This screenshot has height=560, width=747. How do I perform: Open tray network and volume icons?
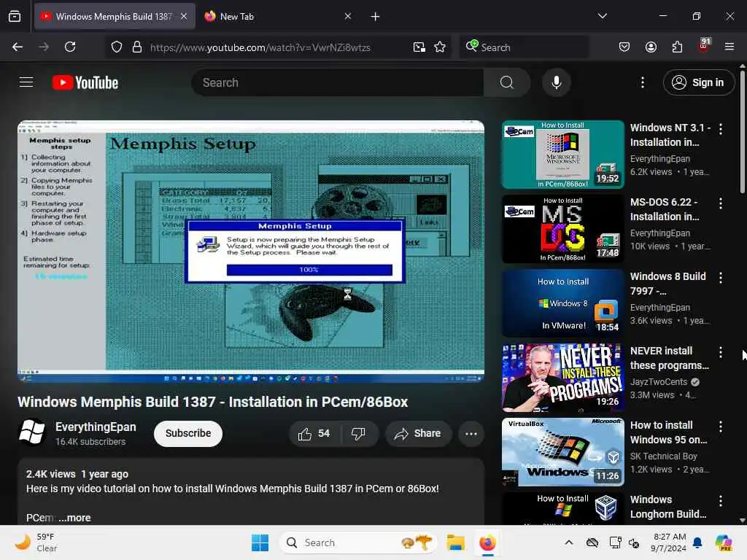[624, 542]
